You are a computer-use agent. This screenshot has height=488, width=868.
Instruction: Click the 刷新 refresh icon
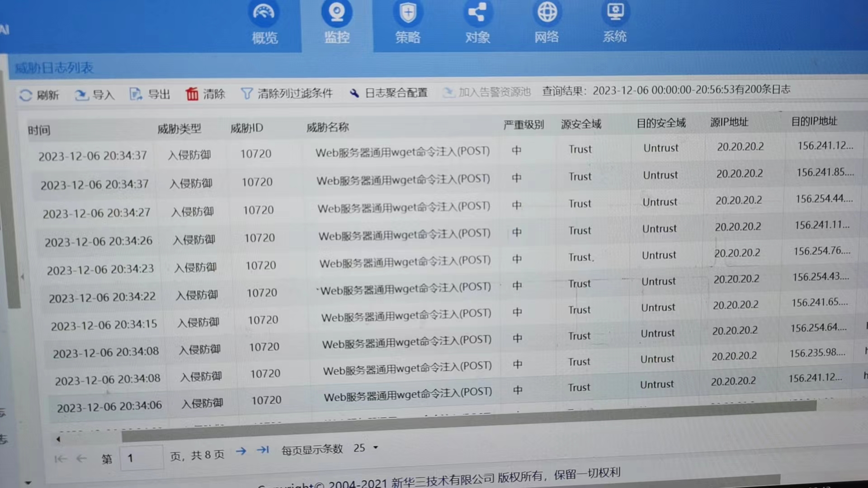[x=26, y=95]
